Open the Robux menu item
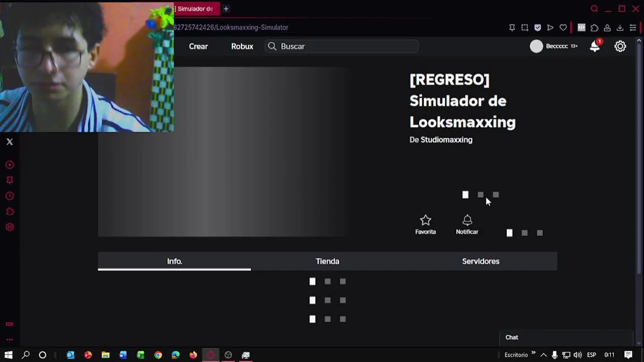The width and height of the screenshot is (644, 362). tap(242, 46)
